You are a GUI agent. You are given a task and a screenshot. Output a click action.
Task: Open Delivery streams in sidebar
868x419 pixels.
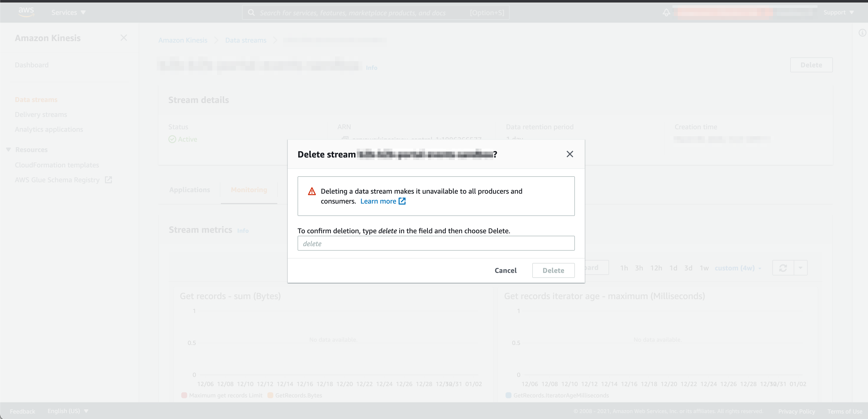click(x=41, y=115)
